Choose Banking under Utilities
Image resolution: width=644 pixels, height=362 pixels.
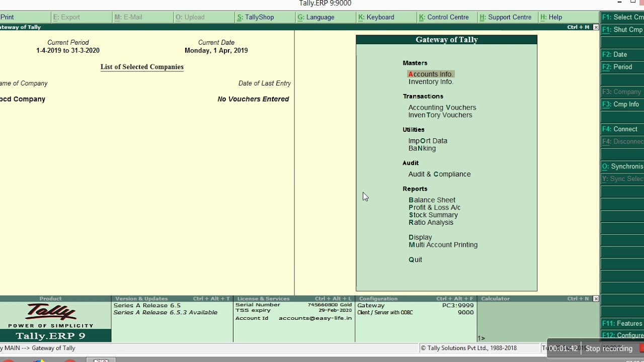pyautogui.click(x=422, y=148)
